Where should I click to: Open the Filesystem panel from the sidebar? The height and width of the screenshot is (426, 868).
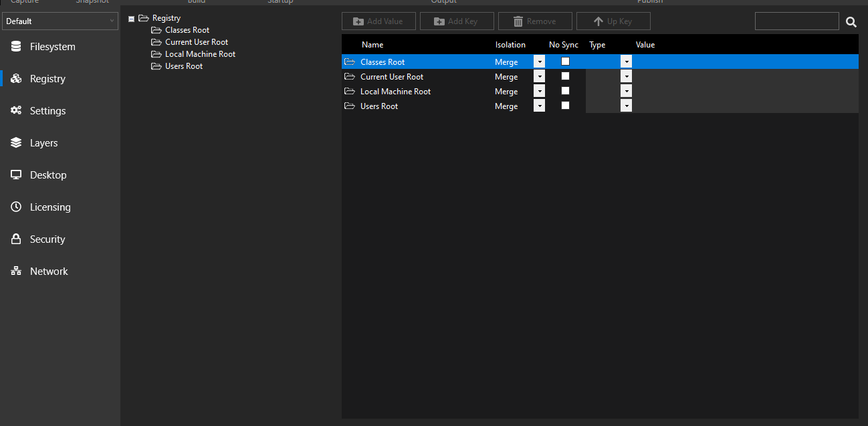click(15, 46)
